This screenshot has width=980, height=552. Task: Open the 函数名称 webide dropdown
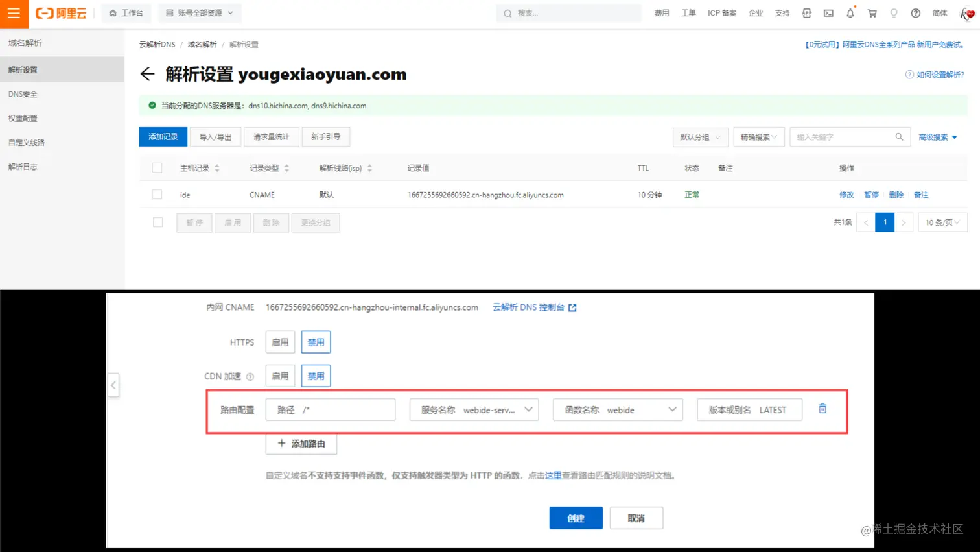click(616, 409)
